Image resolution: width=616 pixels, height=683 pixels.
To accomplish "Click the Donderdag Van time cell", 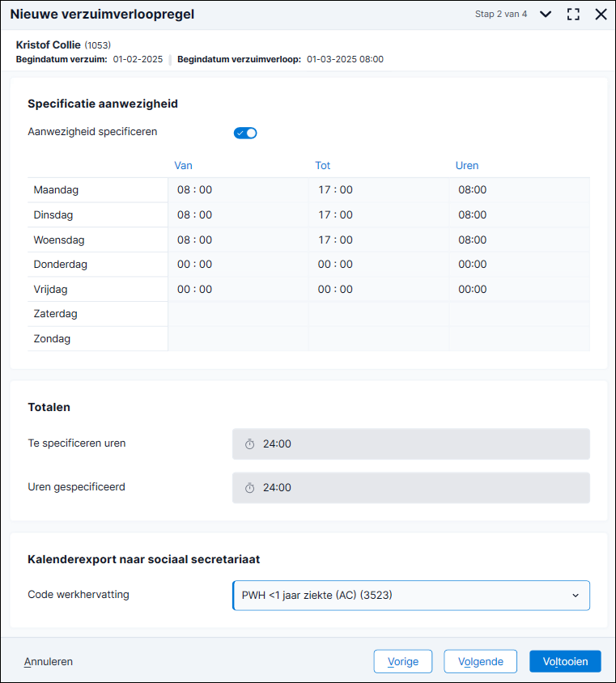I will (x=238, y=265).
